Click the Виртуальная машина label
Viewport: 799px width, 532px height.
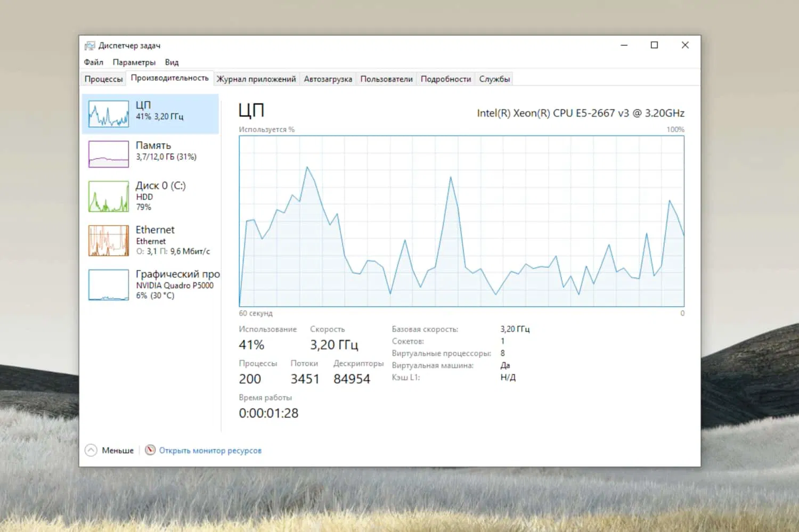point(433,365)
